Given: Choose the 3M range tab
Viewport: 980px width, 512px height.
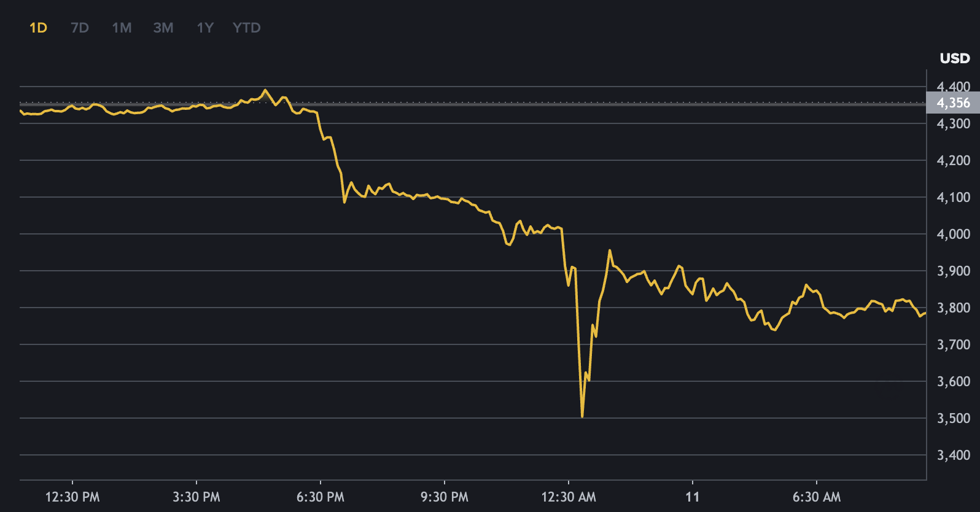Looking at the screenshot, I should click(163, 28).
